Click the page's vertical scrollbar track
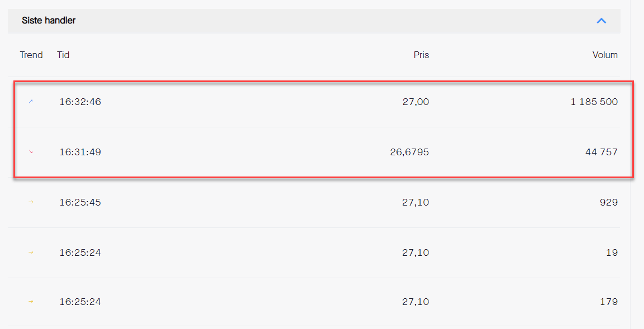Image resolution: width=644 pixels, height=329 pixels. point(637,164)
